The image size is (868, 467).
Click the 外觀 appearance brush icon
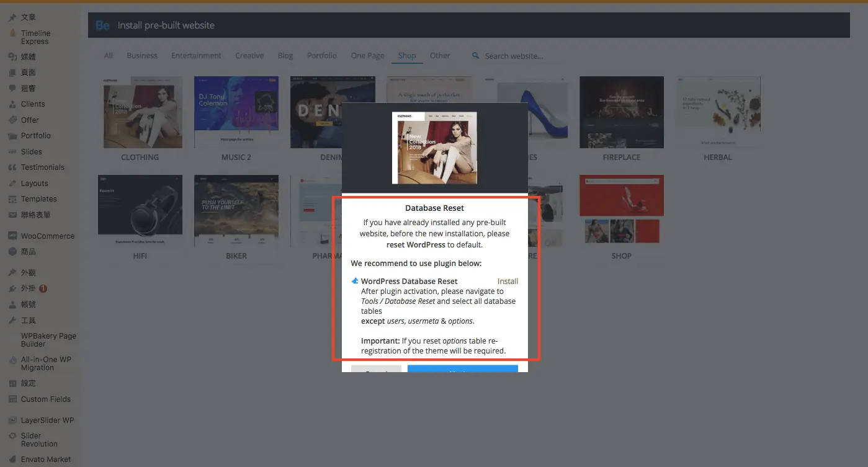[x=12, y=273]
